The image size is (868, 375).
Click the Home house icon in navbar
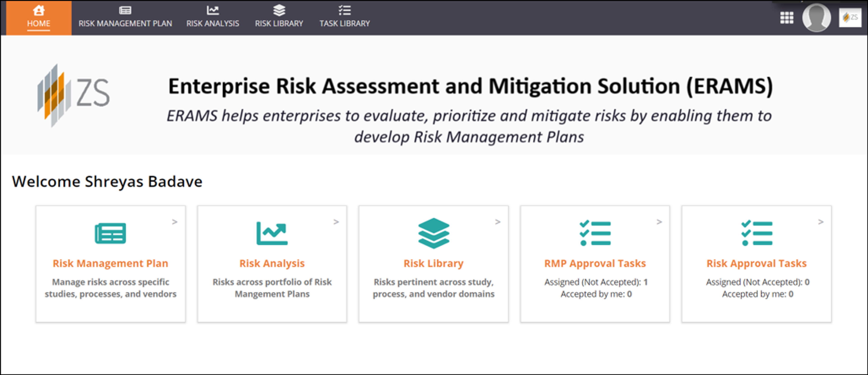(39, 10)
